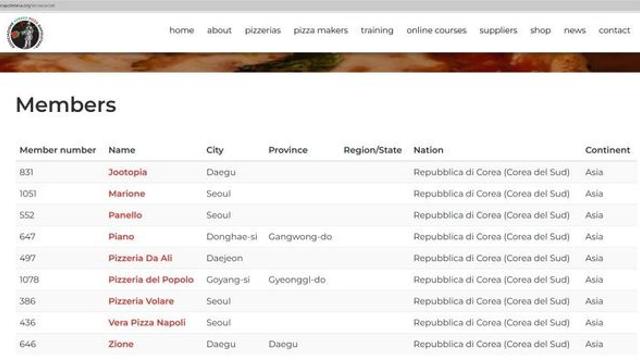Image resolution: width=640 pixels, height=360 pixels.
Task: View the Panello pizzeria details
Action: (125, 215)
